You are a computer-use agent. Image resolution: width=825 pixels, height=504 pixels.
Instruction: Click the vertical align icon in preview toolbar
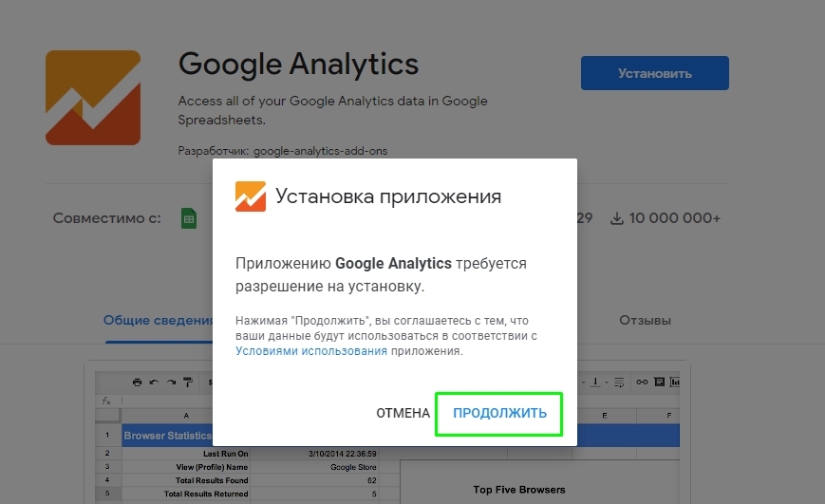(x=595, y=382)
